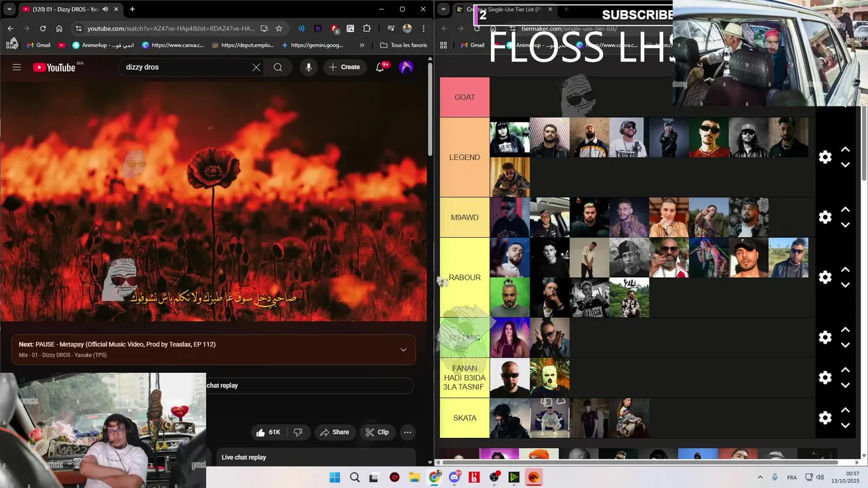Like the video with 61K likes
The image size is (868, 488).
coord(269,432)
